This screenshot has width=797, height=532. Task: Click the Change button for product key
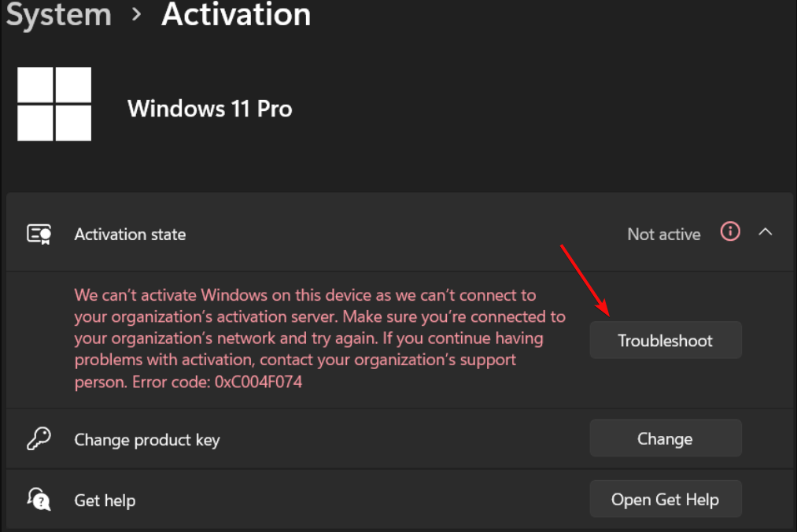tap(665, 438)
